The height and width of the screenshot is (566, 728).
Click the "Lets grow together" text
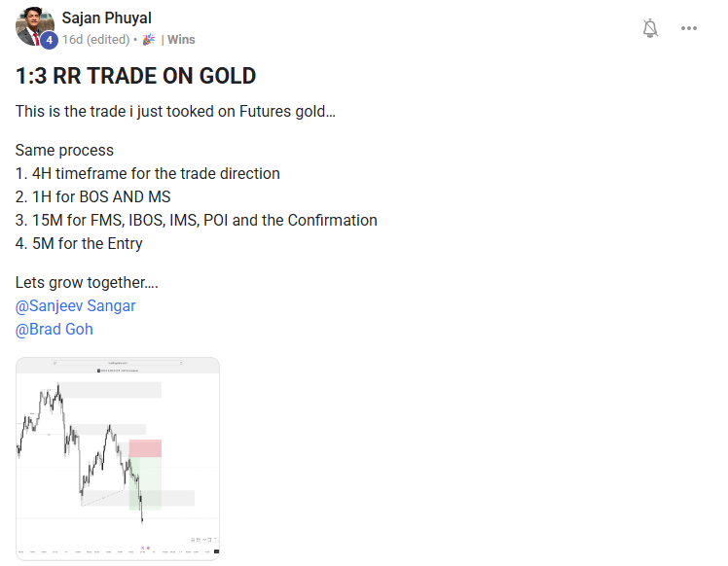point(87,283)
